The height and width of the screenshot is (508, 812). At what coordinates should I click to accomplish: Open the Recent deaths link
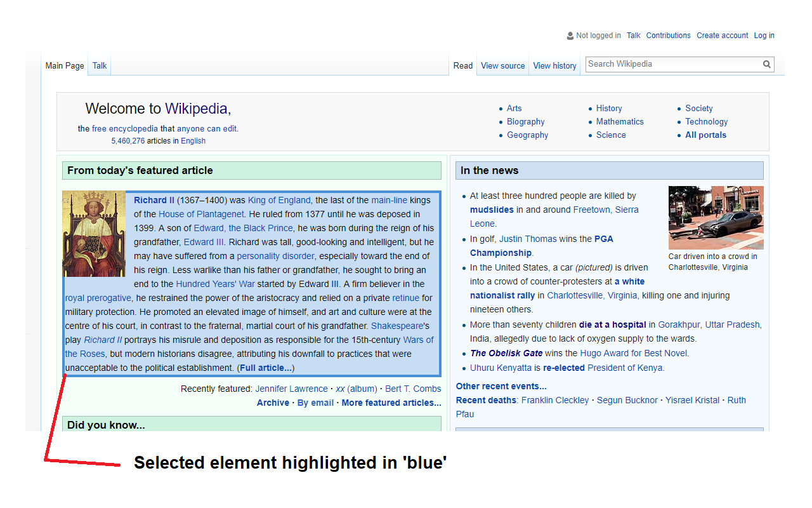tap(487, 400)
